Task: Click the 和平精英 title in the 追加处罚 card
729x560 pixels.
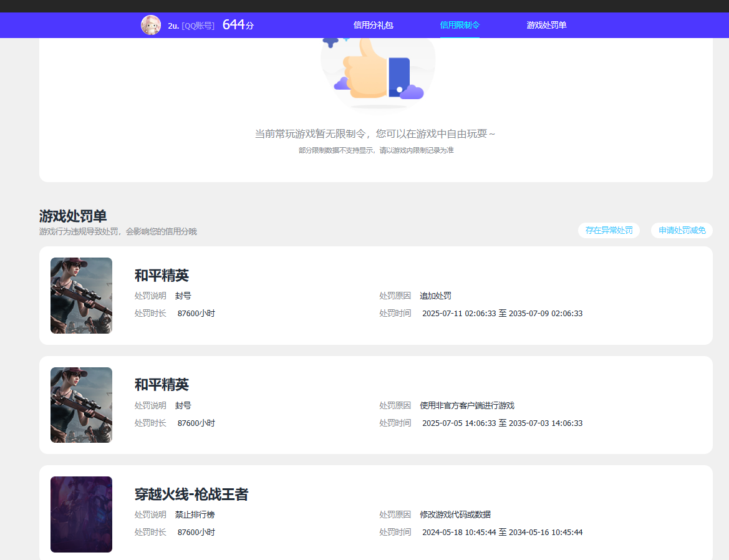Action: click(x=162, y=276)
